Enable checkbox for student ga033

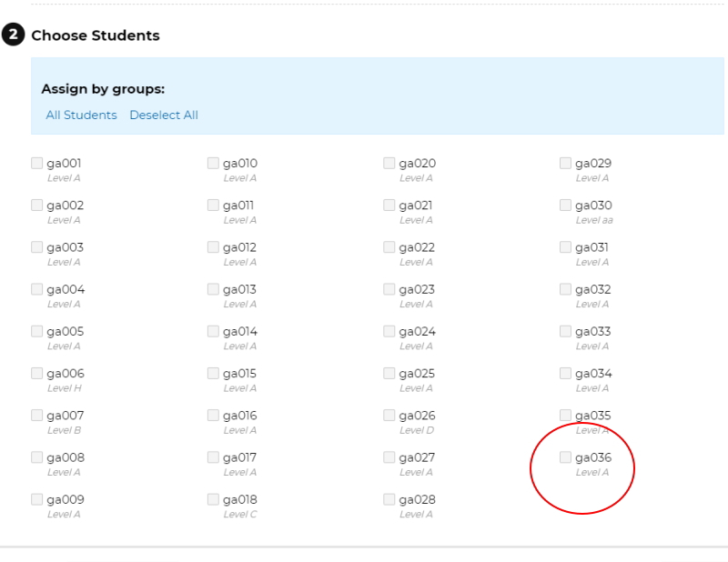point(565,331)
